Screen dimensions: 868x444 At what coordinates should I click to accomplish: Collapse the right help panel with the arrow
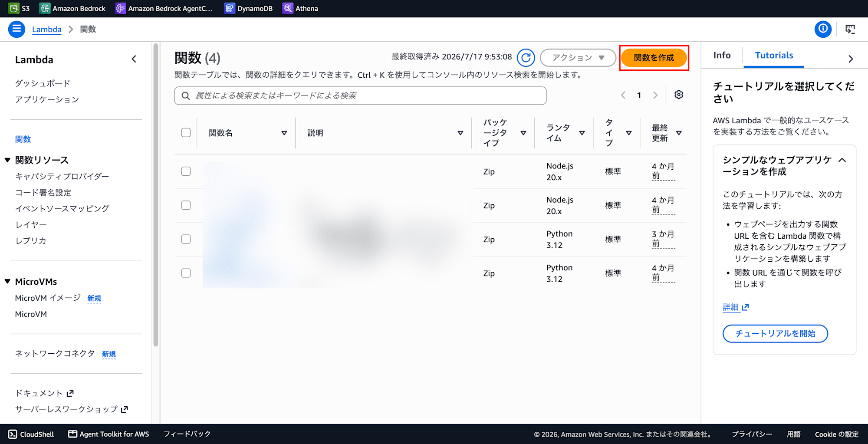pos(851,59)
